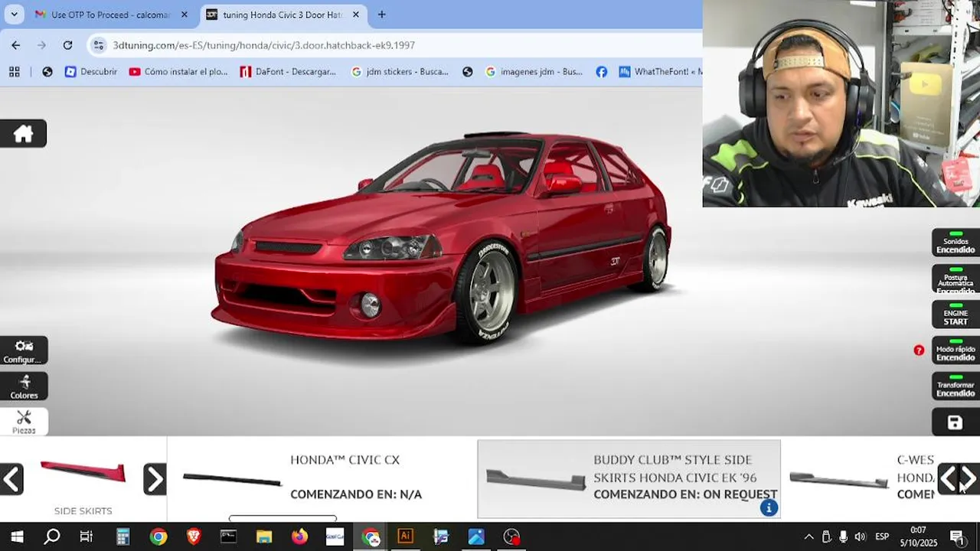The image size is (980, 551).
Task: Open the DaFont bookmark
Action: tap(288, 71)
